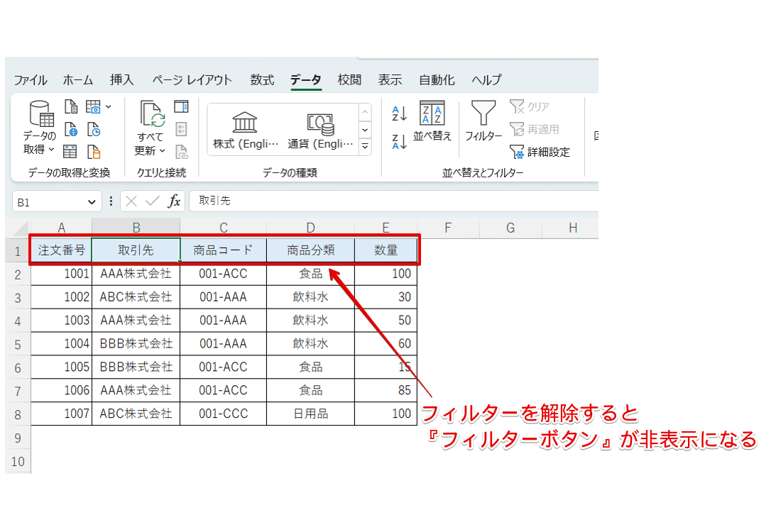This screenshot has height=532, width=781.
Task: Select the 商品コード header cell
Action: [x=223, y=250]
